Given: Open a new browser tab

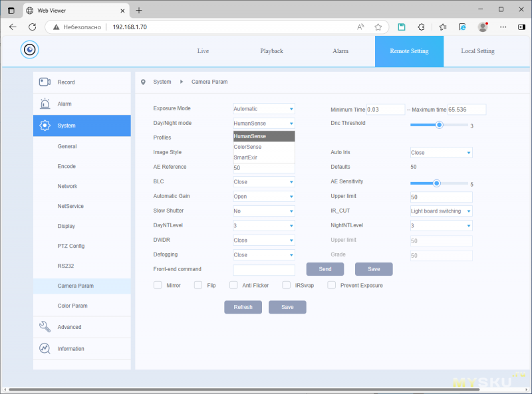Looking at the screenshot, I should click(x=139, y=11).
